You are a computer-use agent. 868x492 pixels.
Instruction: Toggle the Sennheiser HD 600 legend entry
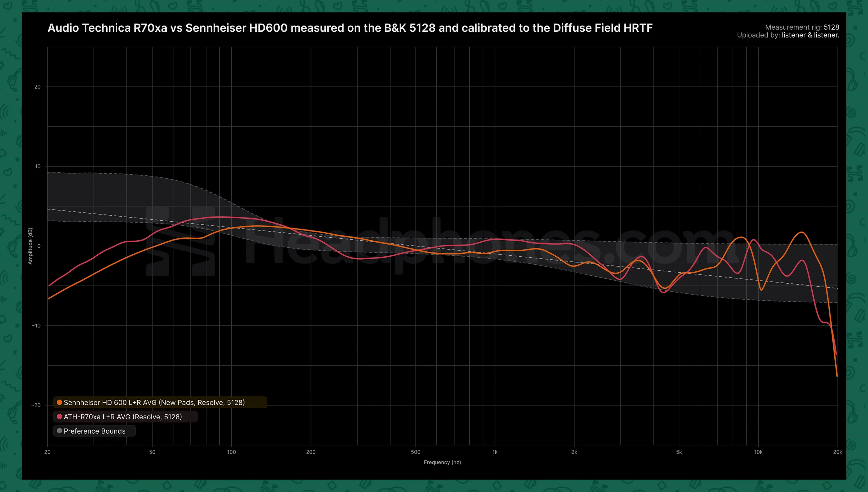pos(160,402)
